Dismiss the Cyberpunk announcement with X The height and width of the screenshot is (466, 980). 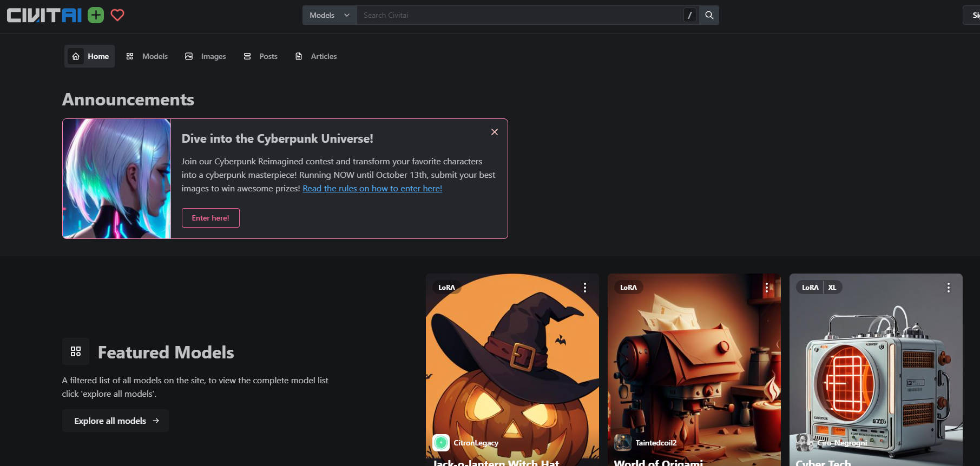pos(494,132)
